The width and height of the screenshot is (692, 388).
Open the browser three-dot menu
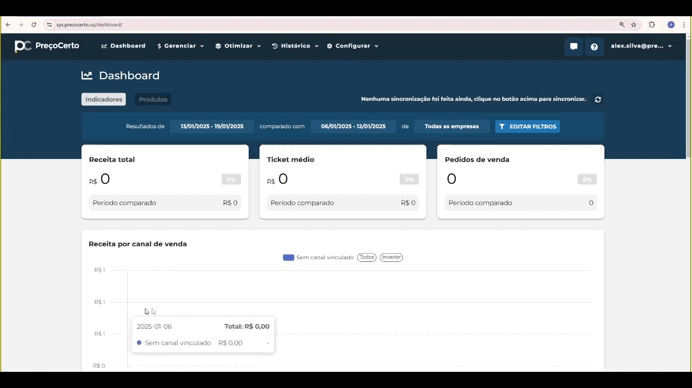(x=684, y=25)
